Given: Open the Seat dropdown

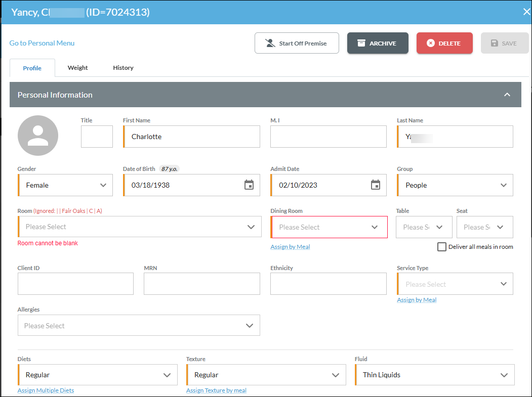Looking at the screenshot, I should pyautogui.click(x=484, y=227).
